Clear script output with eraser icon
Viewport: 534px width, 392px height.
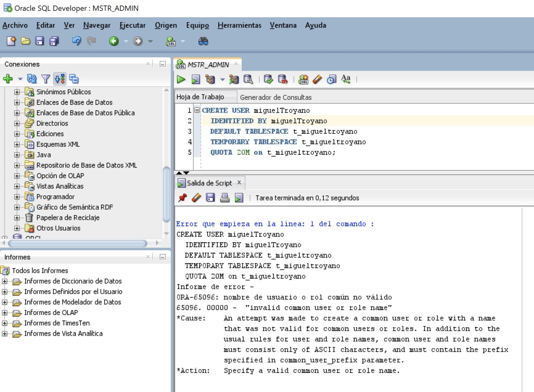click(196, 198)
